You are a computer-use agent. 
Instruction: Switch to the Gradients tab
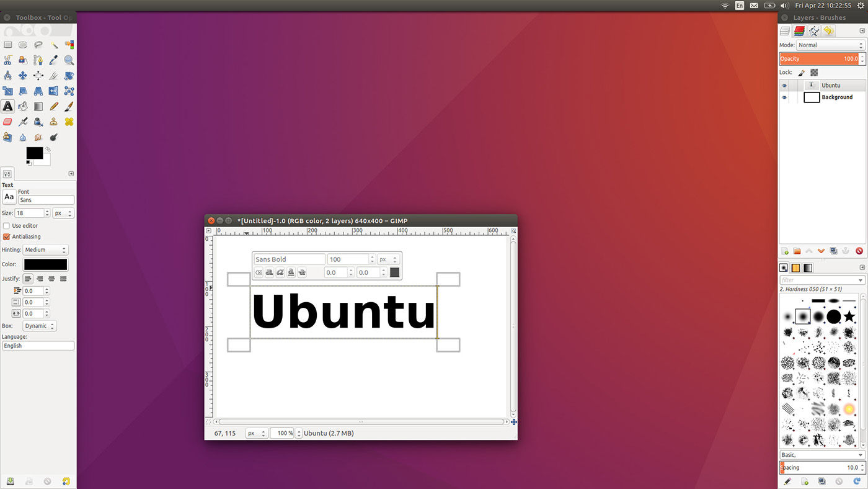point(808,268)
